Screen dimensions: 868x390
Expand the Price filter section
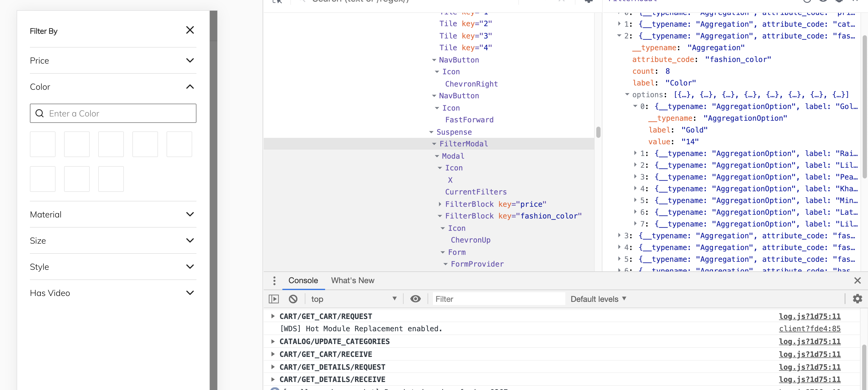[190, 60]
